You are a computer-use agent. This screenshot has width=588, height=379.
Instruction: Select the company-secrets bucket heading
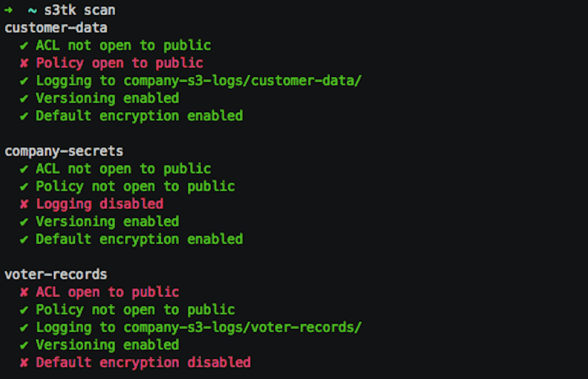tap(64, 151)
